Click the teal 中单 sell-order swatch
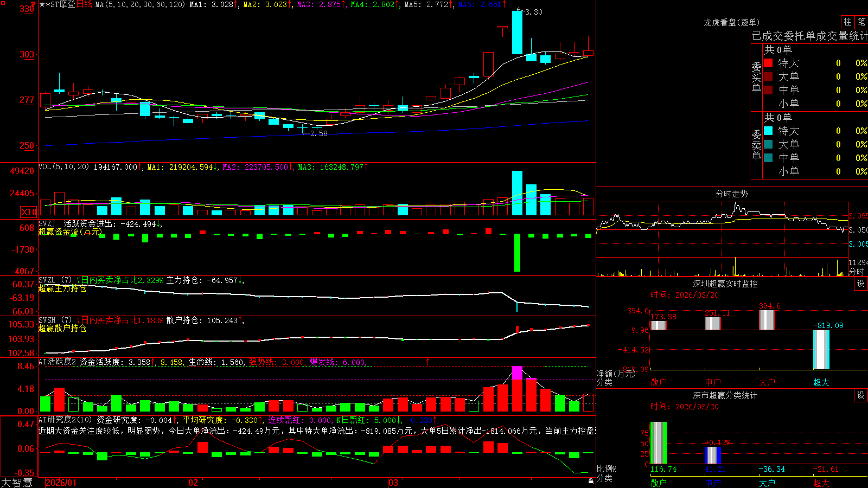 768,158
